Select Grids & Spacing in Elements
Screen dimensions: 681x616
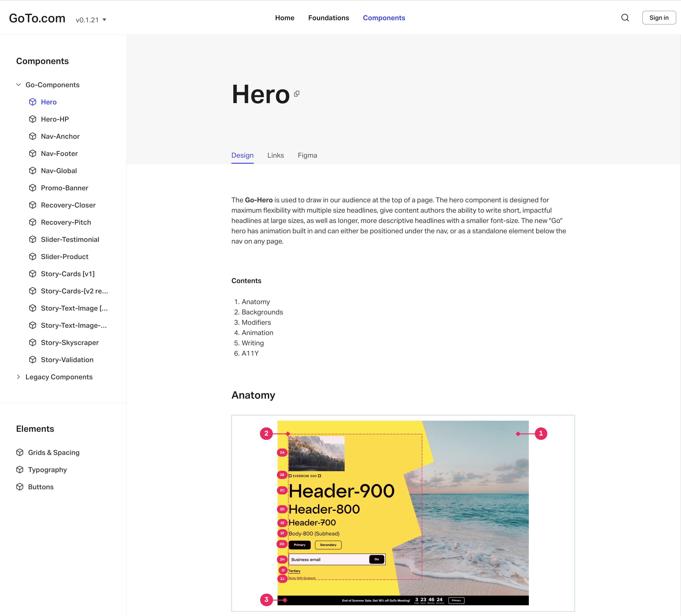54,453
